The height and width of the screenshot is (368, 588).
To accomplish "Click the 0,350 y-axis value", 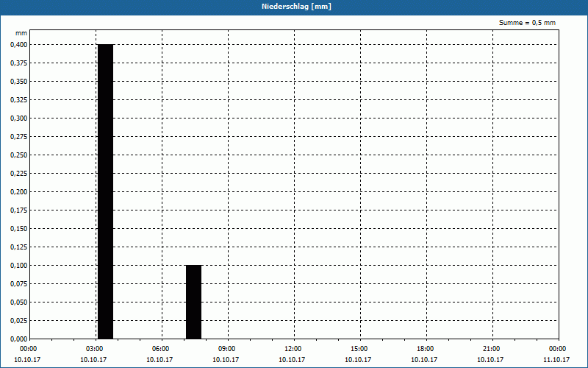I will tap(19, 82).
